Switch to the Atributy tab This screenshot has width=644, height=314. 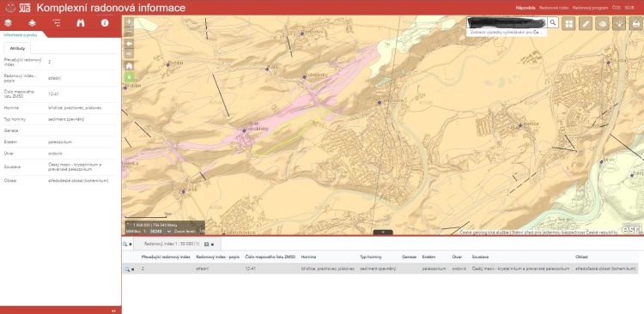point(17,48)
